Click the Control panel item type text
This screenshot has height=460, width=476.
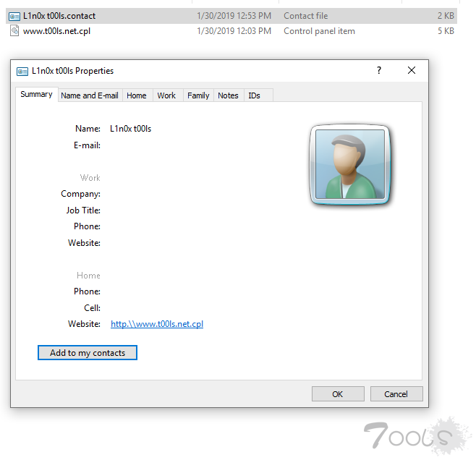coord(319,31)
